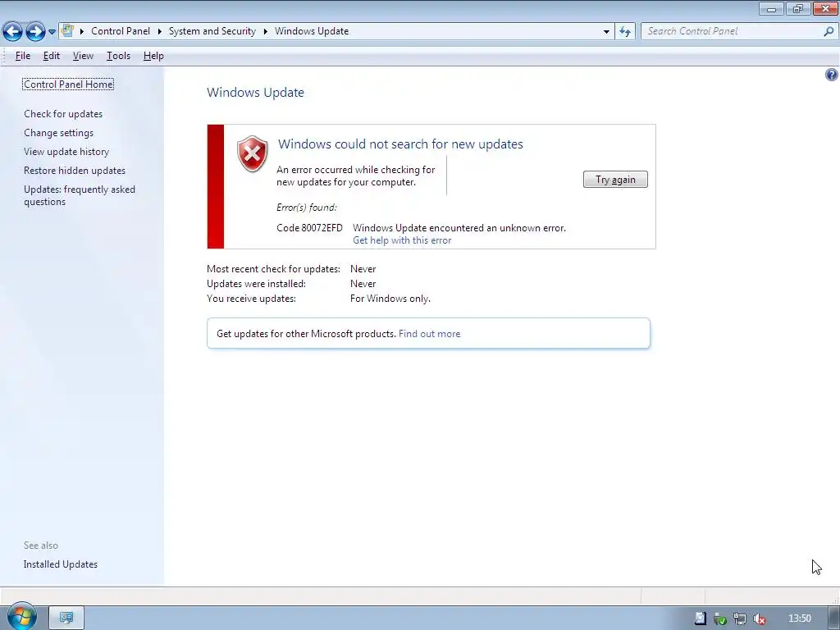Click Show desktop strip at taskbar end
This screenshot has width=840, height=630.
click(x=834, y=619)
